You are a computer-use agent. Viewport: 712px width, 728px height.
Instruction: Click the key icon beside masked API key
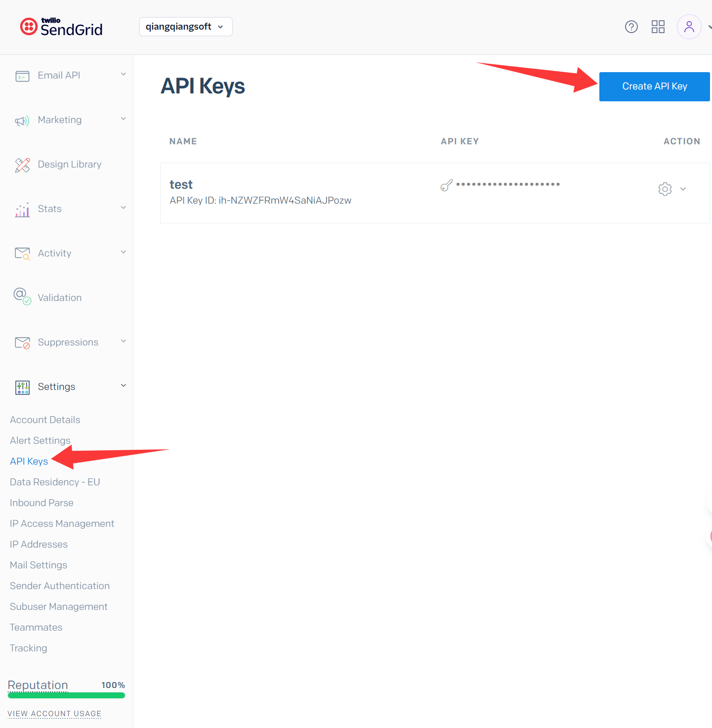tap(447, 185)
